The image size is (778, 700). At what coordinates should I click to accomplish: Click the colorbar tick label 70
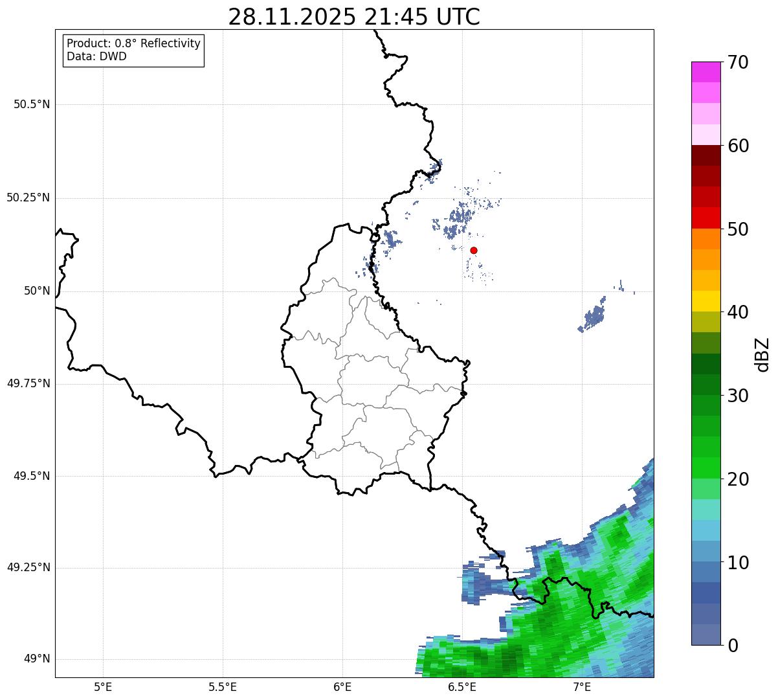pyautogui.click(x=738, y=62)
